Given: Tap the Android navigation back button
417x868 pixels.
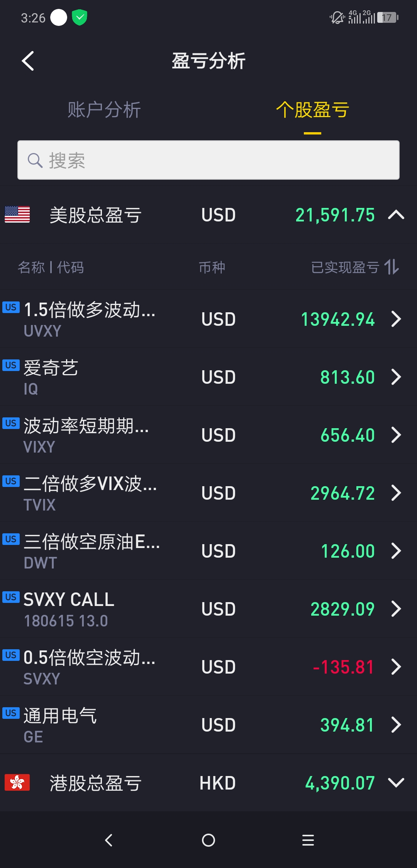Looking at the screenshot, I should pyautogui.click(x=109, y=840).
